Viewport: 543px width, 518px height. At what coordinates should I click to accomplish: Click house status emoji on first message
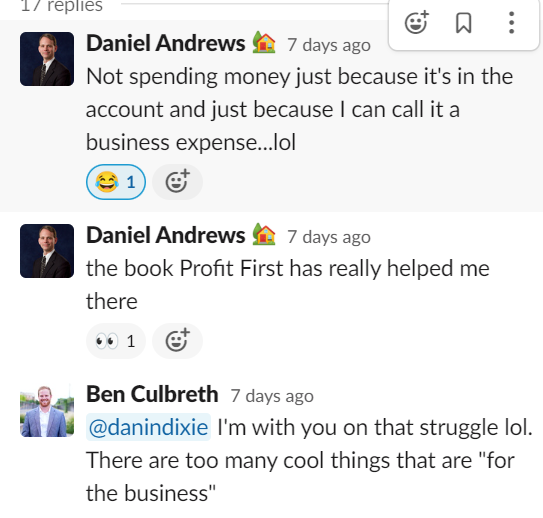[264, 43]
